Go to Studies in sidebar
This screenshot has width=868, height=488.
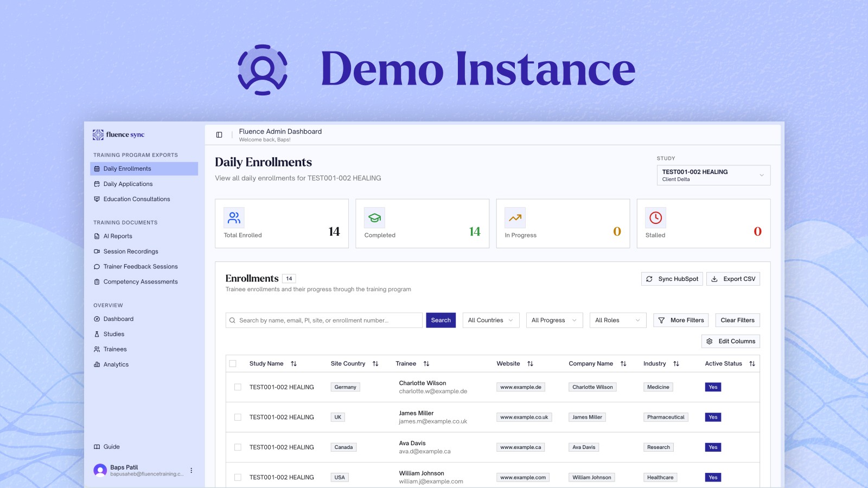click(144, 335)
